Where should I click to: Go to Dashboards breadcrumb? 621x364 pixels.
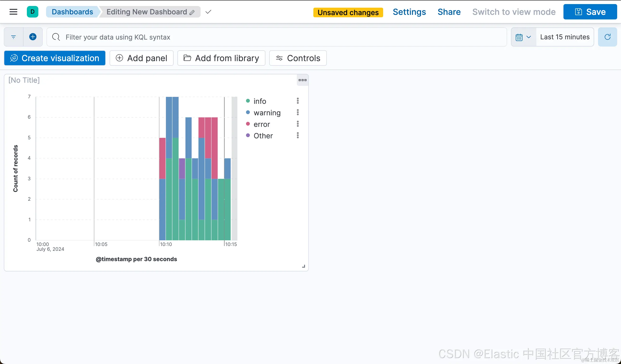tap(72, 12)
